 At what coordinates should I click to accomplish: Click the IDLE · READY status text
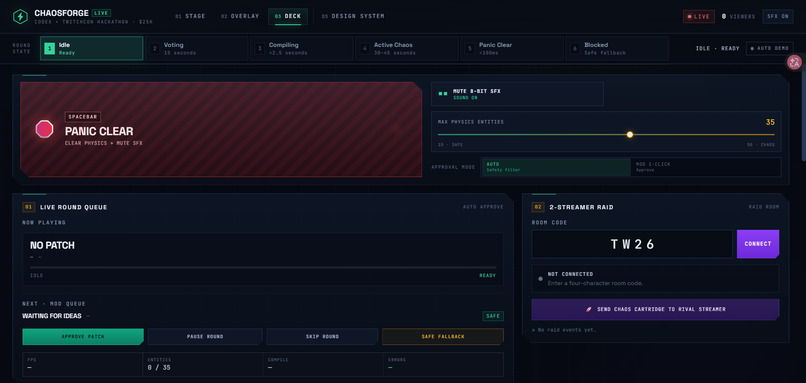click(718, 48)
